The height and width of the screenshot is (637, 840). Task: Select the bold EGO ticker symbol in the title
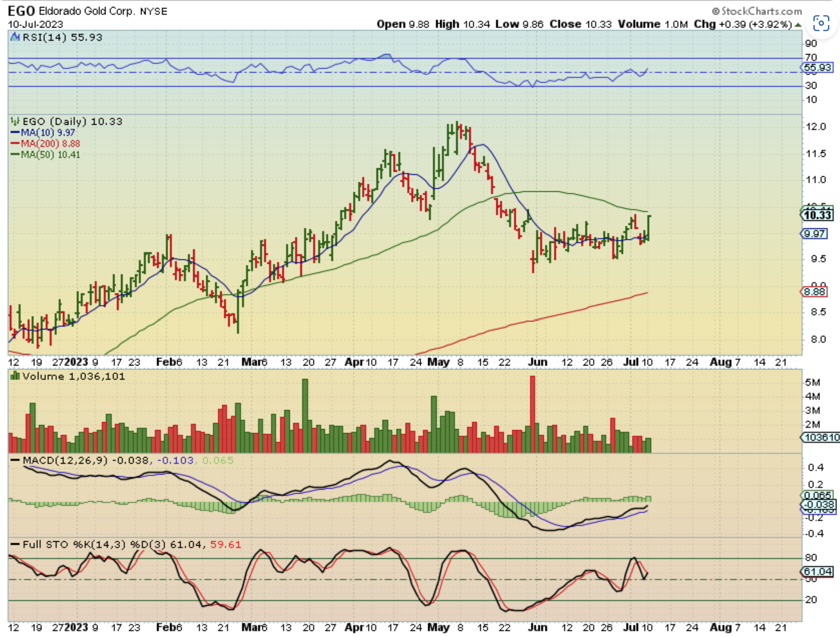click(x=22, y=11)
